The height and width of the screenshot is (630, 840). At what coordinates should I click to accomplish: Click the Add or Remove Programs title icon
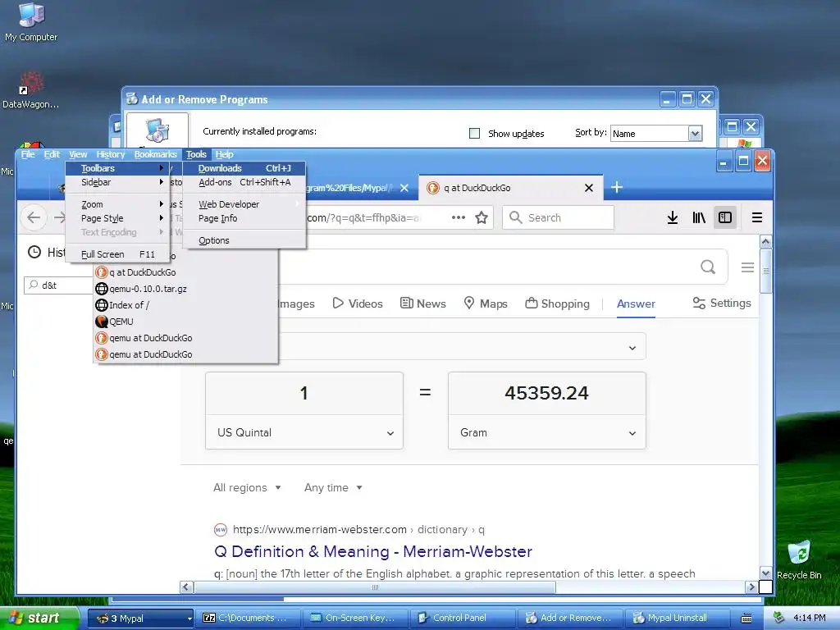tap(132, 98)
